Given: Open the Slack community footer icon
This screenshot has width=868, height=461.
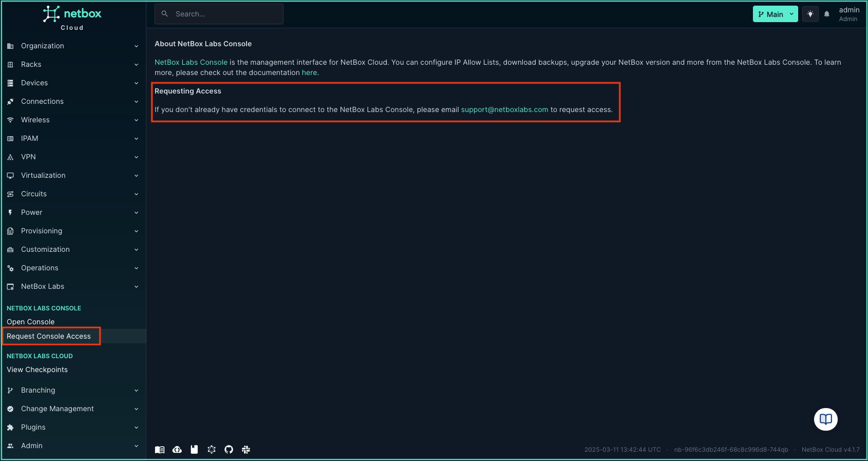Looking at the screenshot, I should click(246, 450).
